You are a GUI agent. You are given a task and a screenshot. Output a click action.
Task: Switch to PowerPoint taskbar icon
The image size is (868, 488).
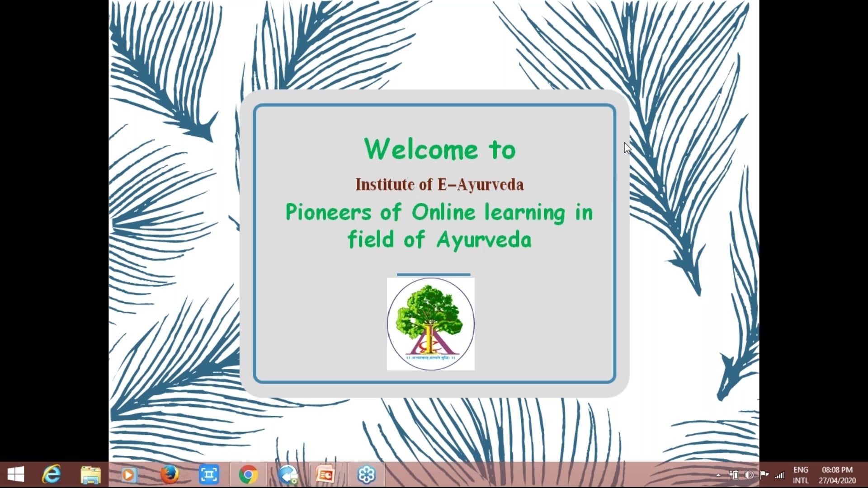pyautogui.click(x=325, y=475)
